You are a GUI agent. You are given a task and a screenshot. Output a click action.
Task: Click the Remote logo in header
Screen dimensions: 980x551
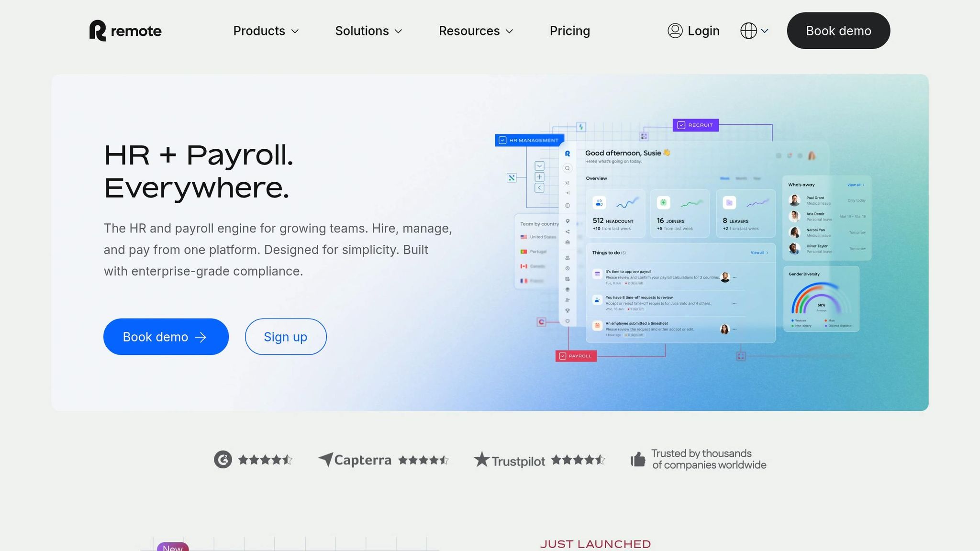pos(125,31)
